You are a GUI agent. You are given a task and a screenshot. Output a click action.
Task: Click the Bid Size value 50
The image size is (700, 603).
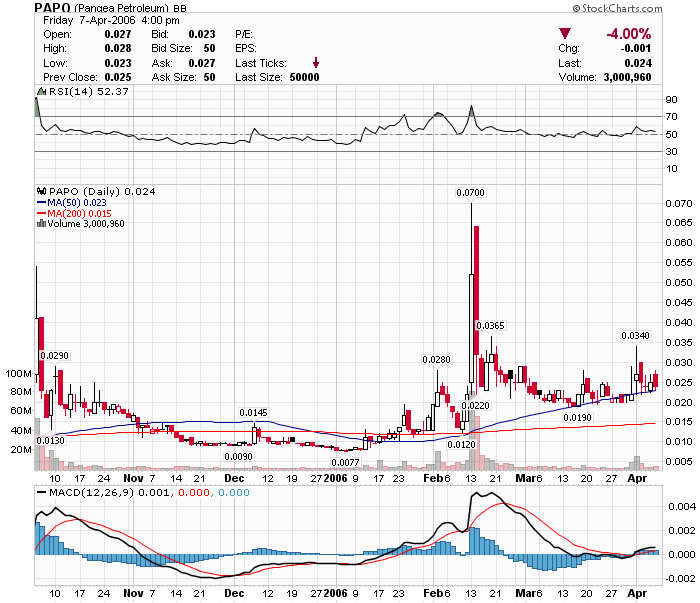pos(209,48)
